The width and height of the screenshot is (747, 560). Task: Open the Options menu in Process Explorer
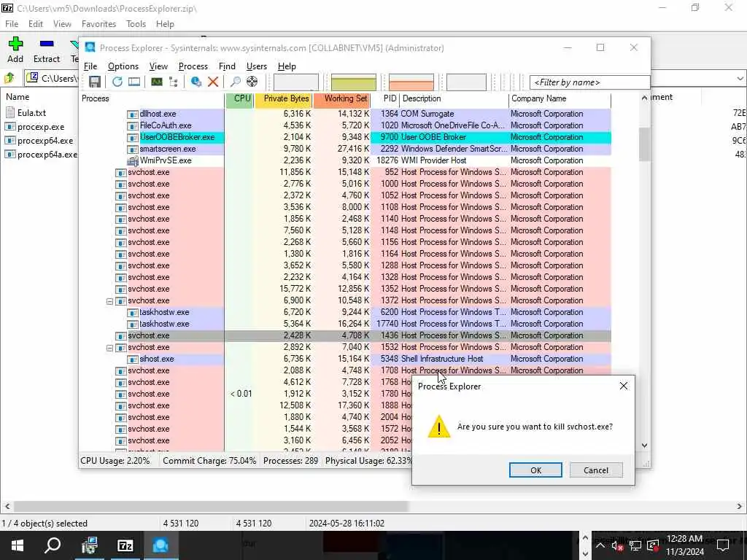123,66
